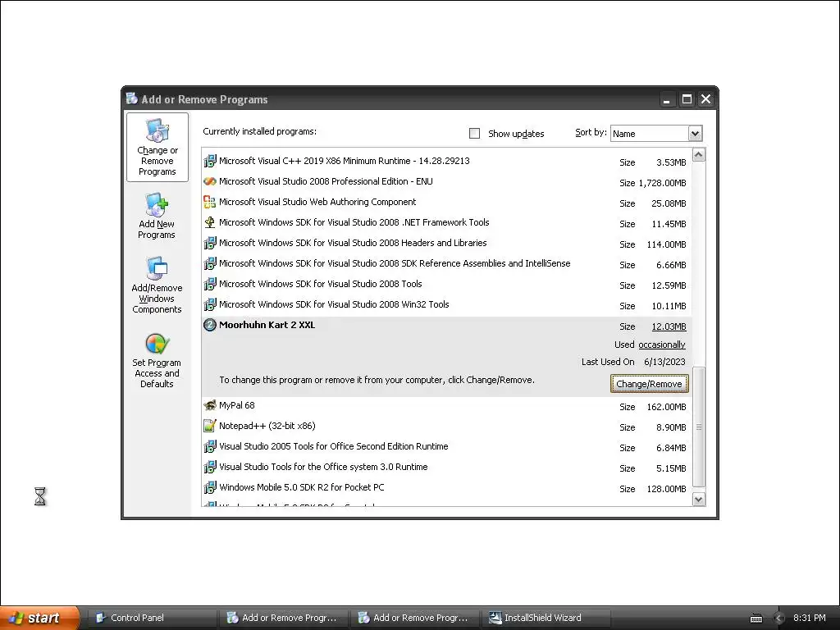
Task: Click the SDK Reference Assemblies and IntelliSense icon
Action: point(210,263)
